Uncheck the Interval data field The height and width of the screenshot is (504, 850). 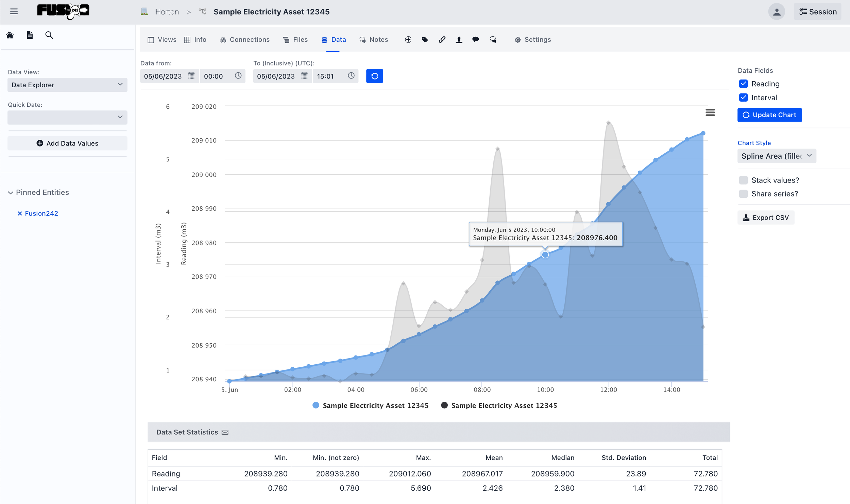coord(743,98)
